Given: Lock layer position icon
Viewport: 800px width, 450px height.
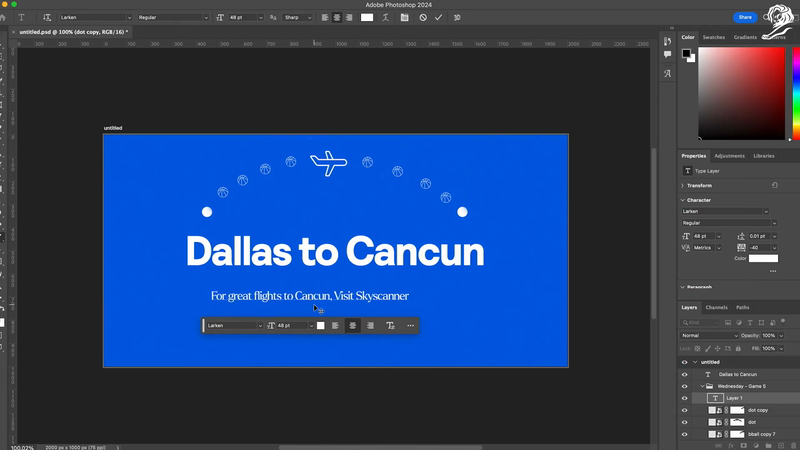Looking at the screenshot, I should tap(718, 348).
